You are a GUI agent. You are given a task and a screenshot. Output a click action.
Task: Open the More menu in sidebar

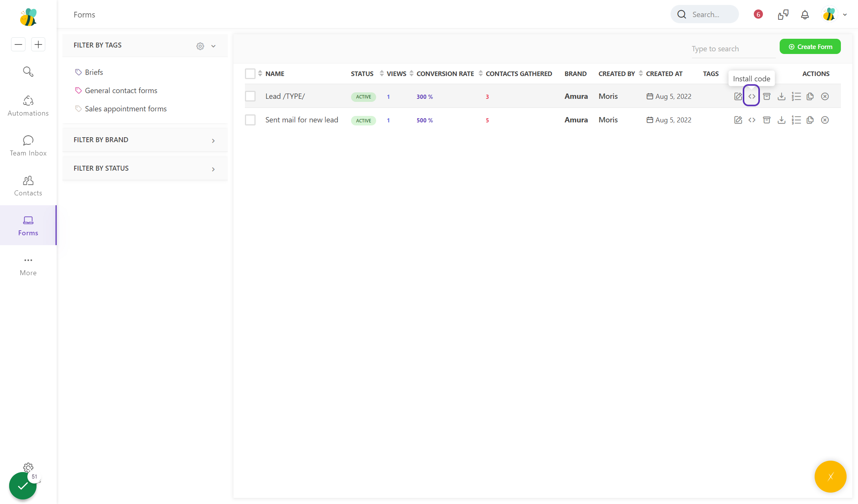click(28, 266)
